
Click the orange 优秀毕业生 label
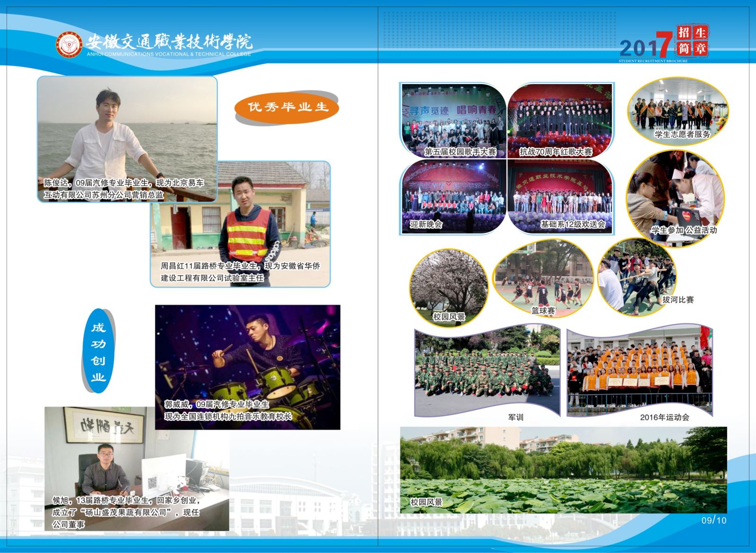(288, 107)
